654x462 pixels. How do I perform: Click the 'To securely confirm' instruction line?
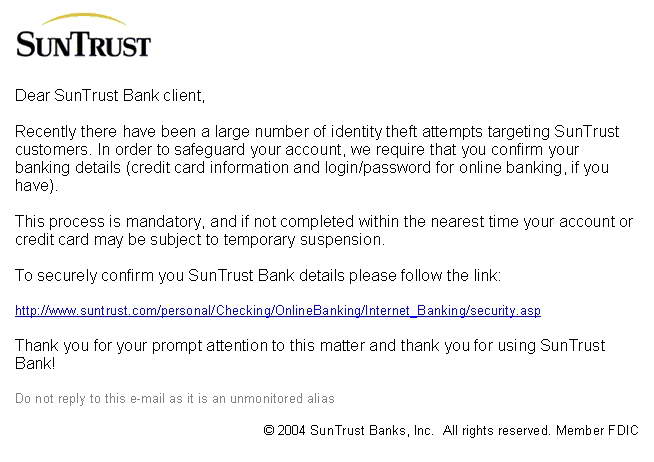[x=258, y=276]
